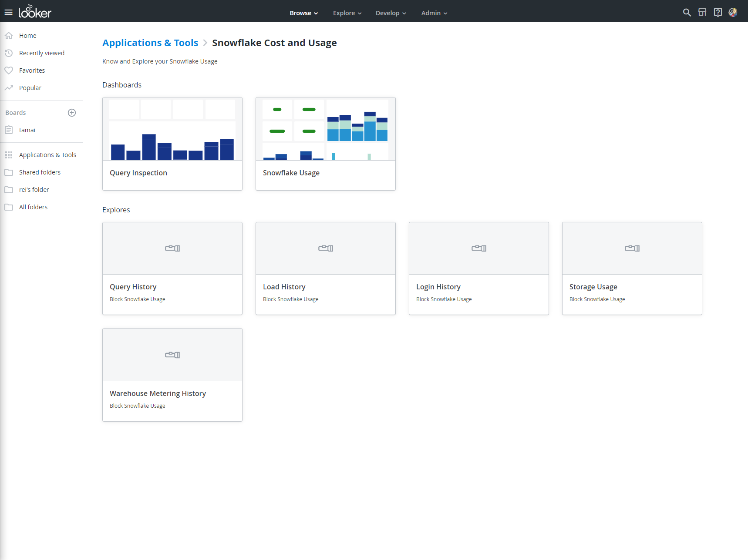This screenshot has height=560, width=748.
Task: Click the Recently viewed clock icon
Action: [9, 53]
